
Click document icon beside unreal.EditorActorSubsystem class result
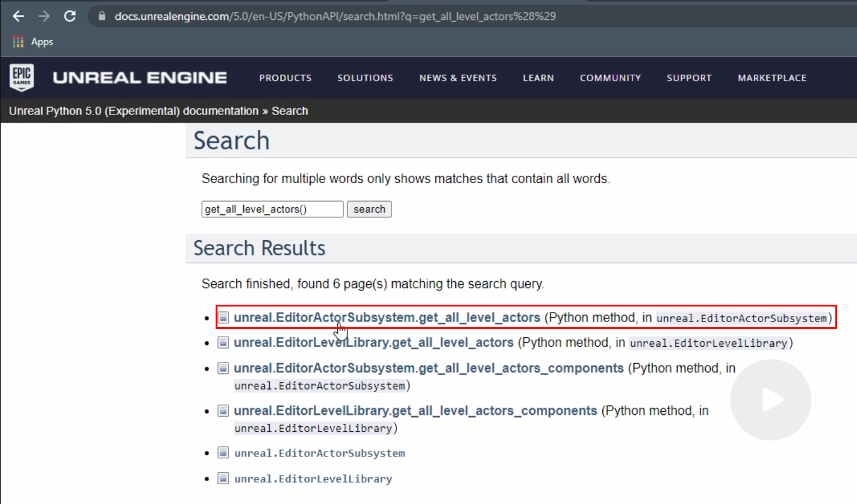pos(223,453)
